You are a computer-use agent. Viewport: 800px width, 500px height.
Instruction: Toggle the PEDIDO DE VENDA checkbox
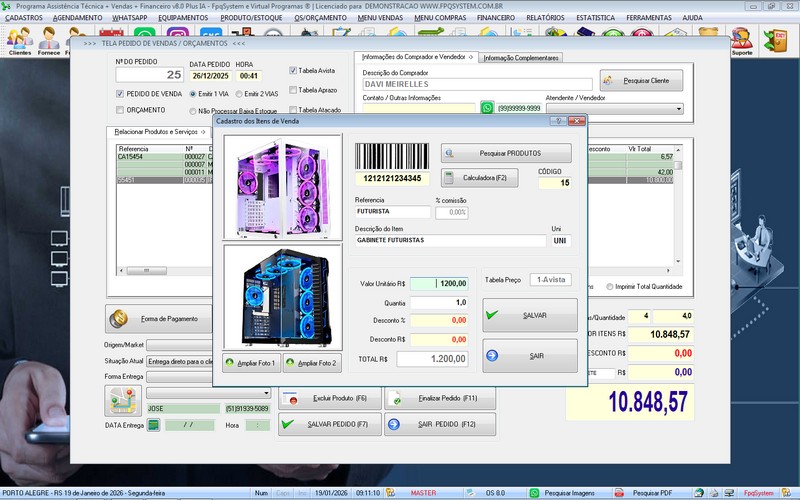pyautogui.click(x=120, y=94)
